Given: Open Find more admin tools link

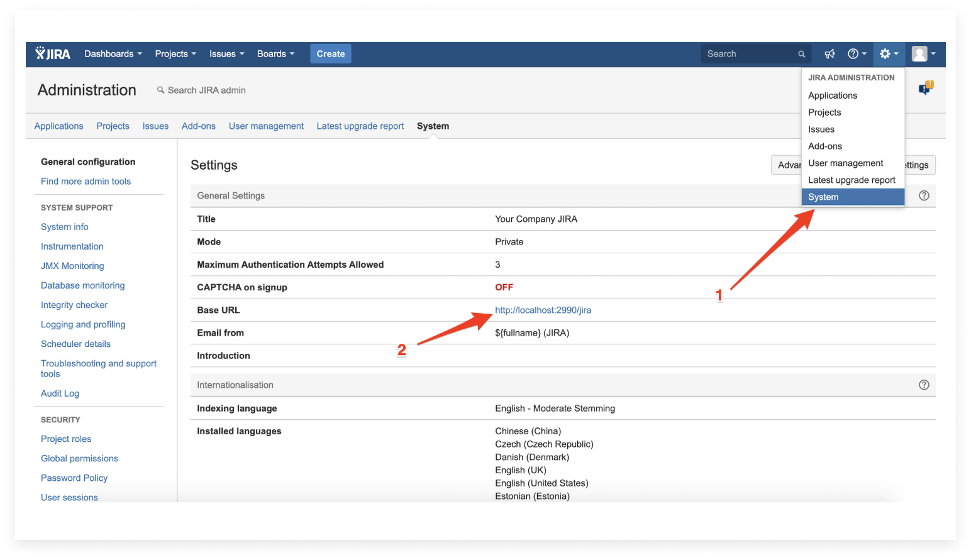Looking at the screenshot, I should [x=86, y=181].
